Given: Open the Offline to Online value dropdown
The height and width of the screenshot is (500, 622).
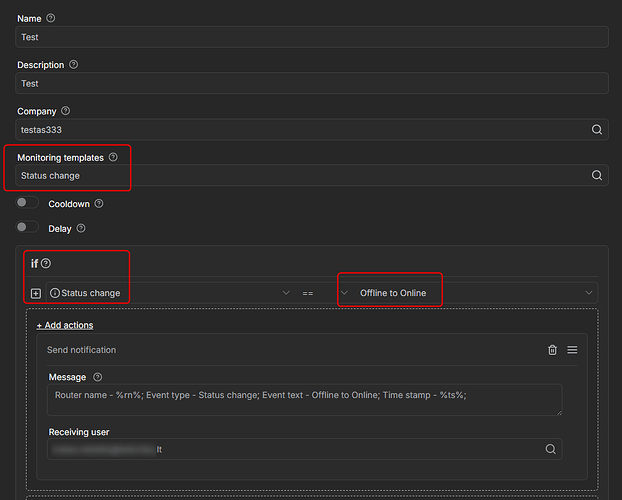Looking at the screenshot, I should [475, 293].
